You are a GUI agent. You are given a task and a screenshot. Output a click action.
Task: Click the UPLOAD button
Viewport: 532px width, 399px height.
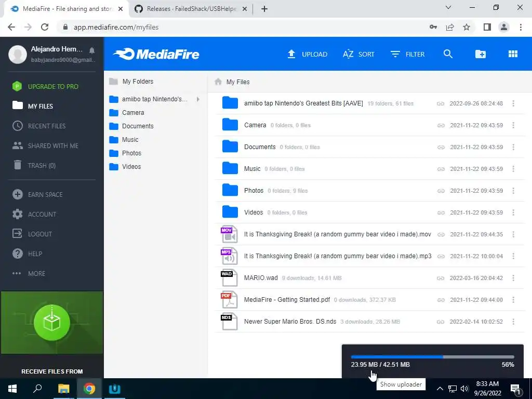point(308,54)
